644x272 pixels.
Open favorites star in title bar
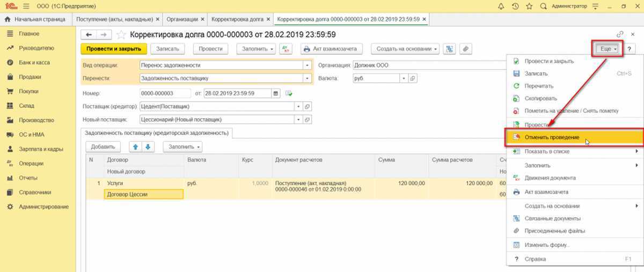[529, 6]
